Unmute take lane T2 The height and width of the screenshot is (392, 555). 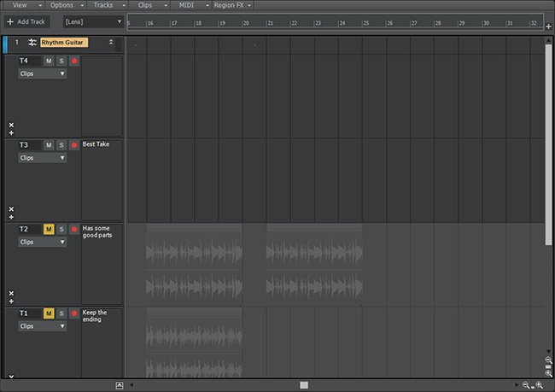coord(49,229)
